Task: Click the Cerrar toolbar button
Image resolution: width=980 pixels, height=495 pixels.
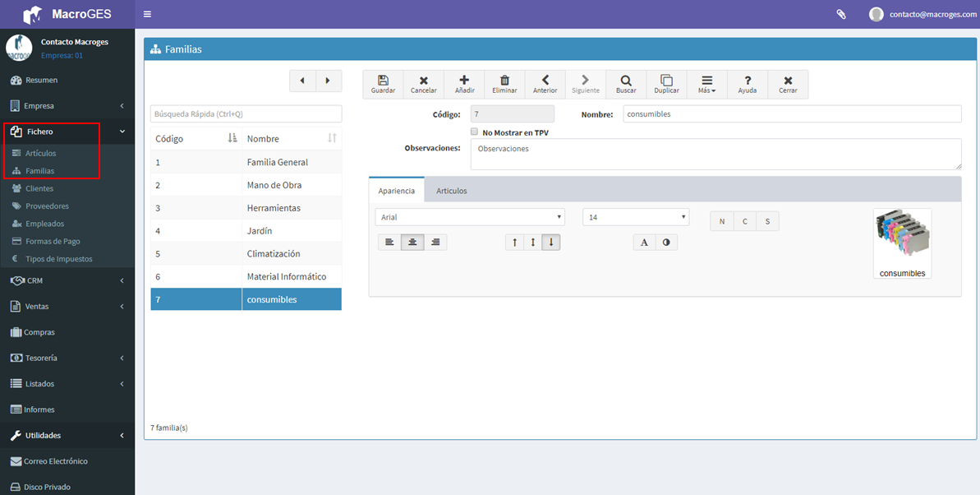Action: (788, 85)
